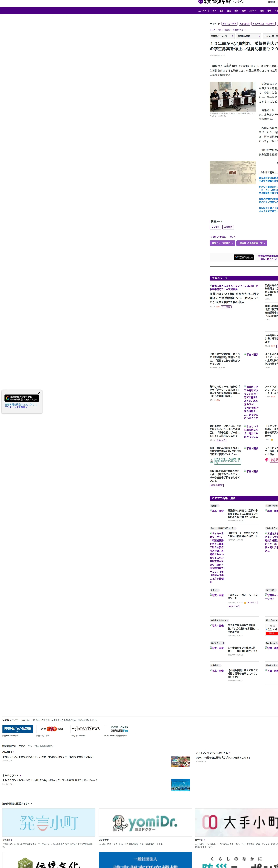Click the 地域 breadcrumb link
The width and height of the screenshot is (278, 868).
point(220,30)
